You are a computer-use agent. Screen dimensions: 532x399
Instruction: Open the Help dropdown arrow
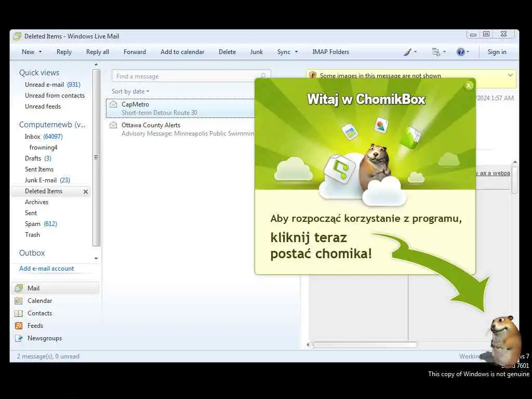coord(468,52)
